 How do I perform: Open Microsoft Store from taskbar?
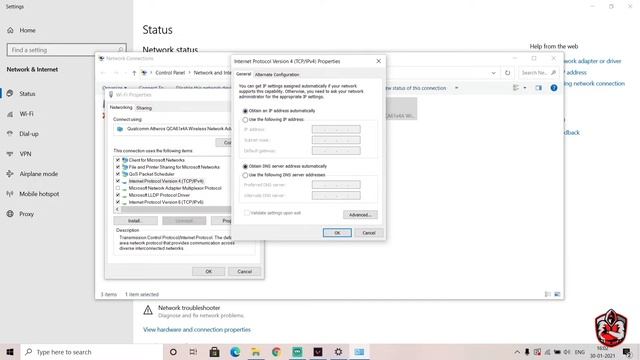coord(214,352)
